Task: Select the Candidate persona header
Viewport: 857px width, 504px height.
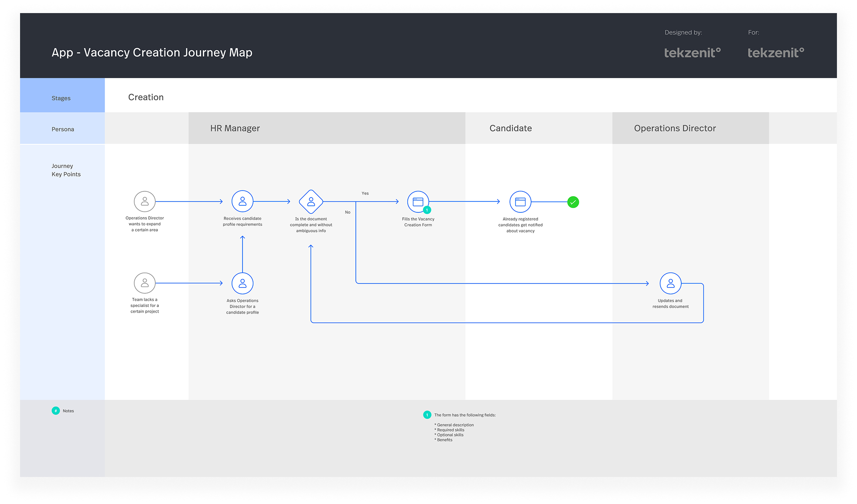Action: [x=539, y=128]
